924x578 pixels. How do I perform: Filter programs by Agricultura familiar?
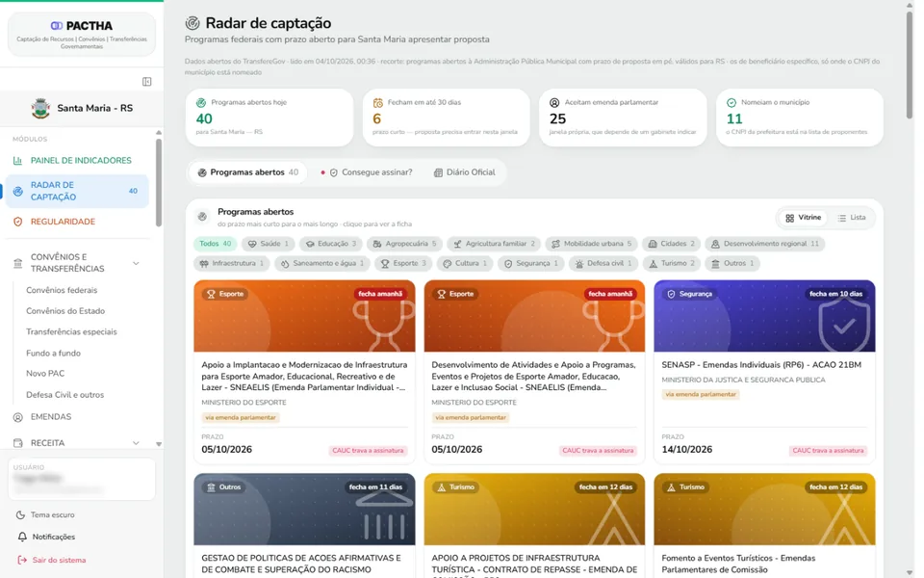(494, 244)
